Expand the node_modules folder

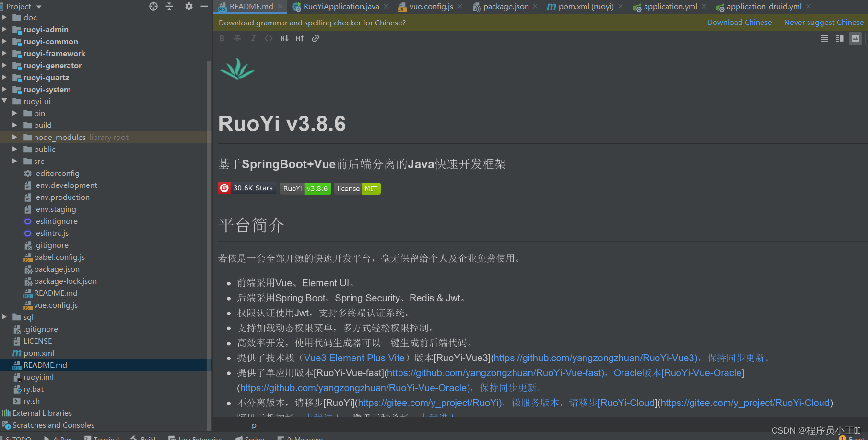(15, 137)
